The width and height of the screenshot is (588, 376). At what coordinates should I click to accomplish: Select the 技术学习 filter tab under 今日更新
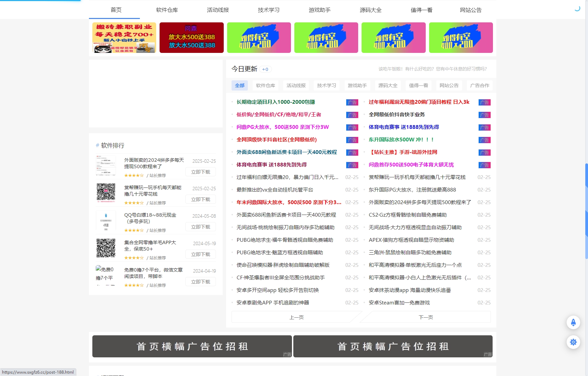327,85
